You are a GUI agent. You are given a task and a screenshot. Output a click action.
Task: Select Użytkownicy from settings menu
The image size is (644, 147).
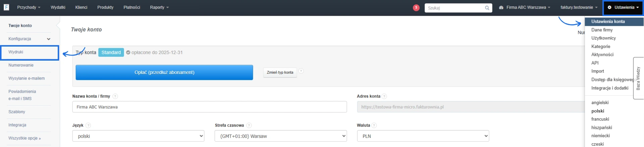tap(603, 38)
